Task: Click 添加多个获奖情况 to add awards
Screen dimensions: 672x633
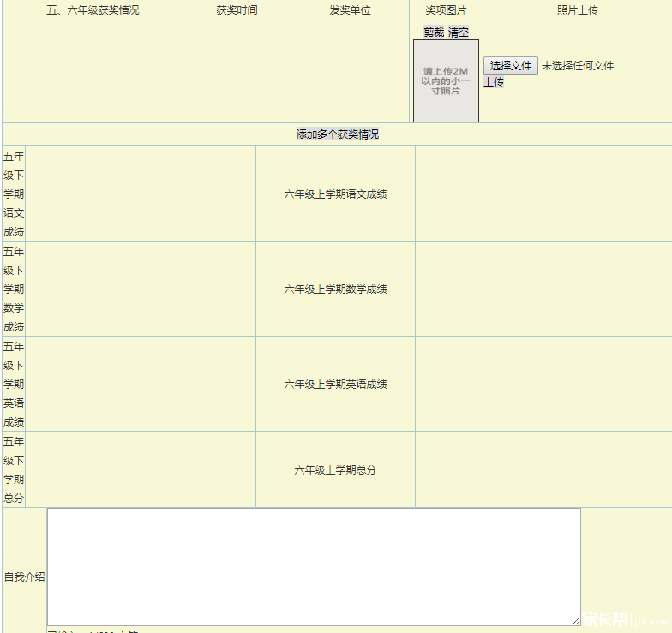Action: pyautogui.click(x=338, y=134)
